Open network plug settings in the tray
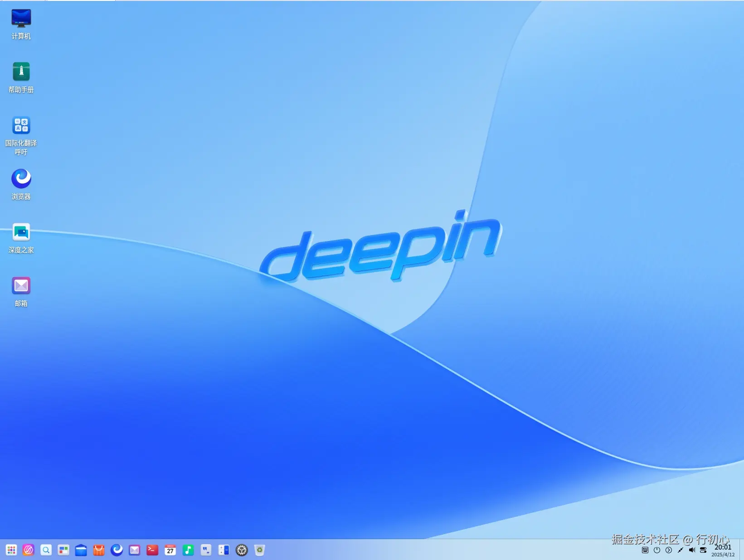This screenshot has width=744, height=560. tap(681, 550)
